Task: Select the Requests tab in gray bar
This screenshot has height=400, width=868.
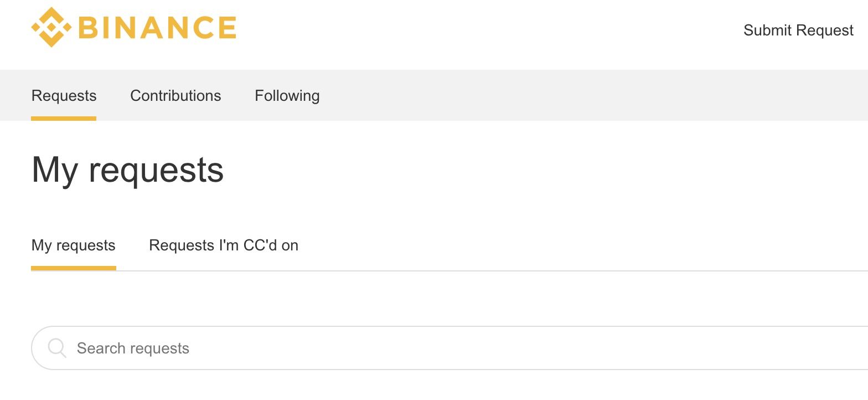Action: coord(64,95)
